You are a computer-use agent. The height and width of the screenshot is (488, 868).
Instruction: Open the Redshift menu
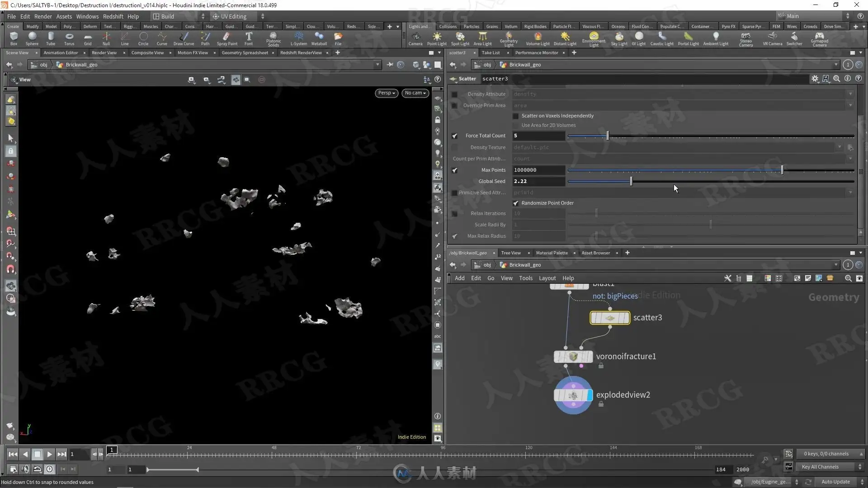[113, 16]
